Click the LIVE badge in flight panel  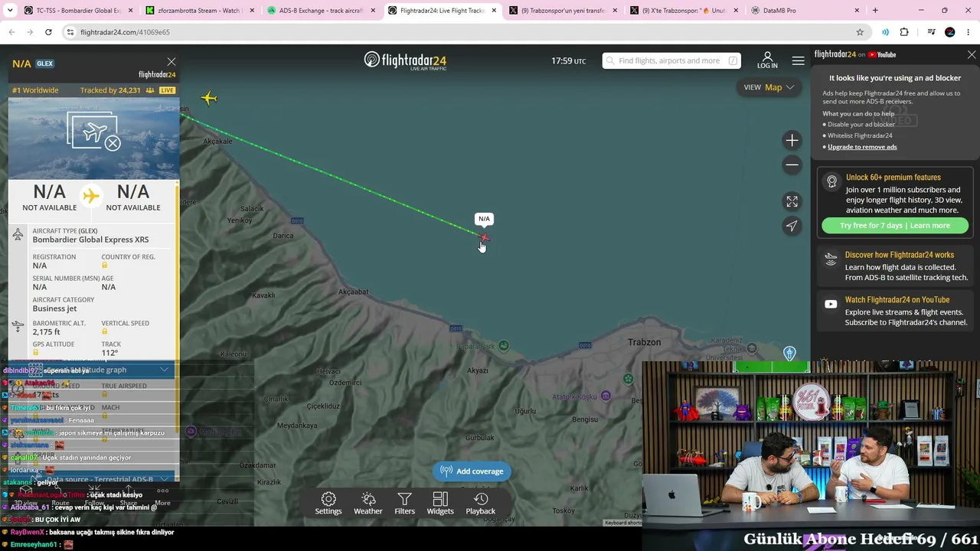pyautogui.click(x=167, y=90)
